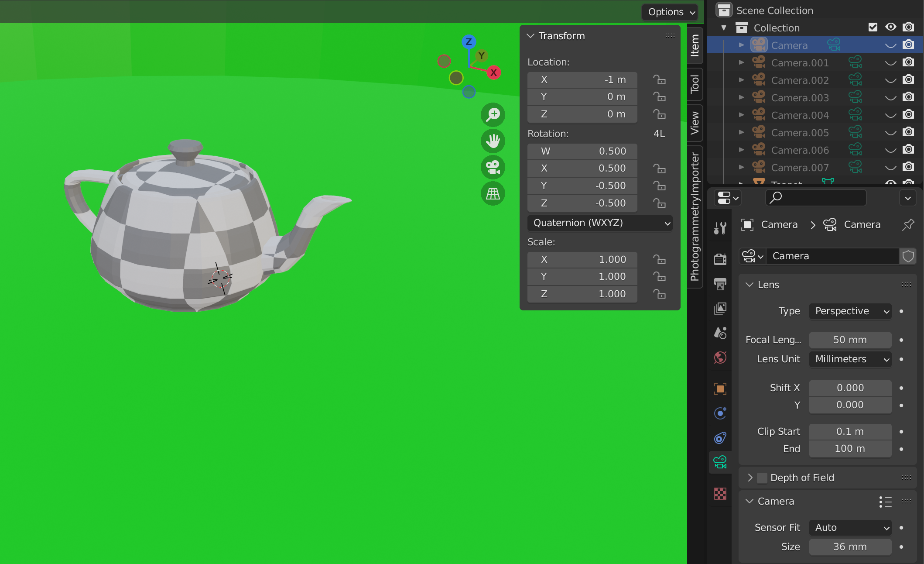
Task: Open the Sensor Fit dropdown set to Auto
Action: coord(850,527)
